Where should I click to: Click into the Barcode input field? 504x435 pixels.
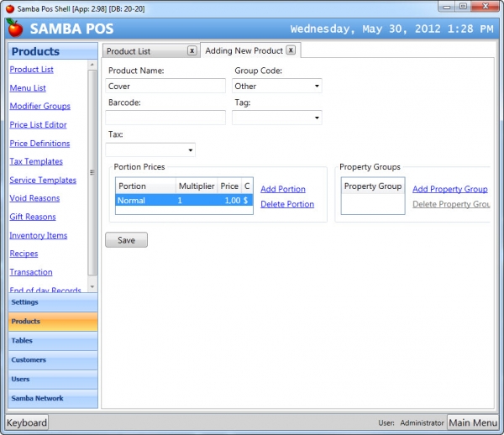tap(165, 118)
